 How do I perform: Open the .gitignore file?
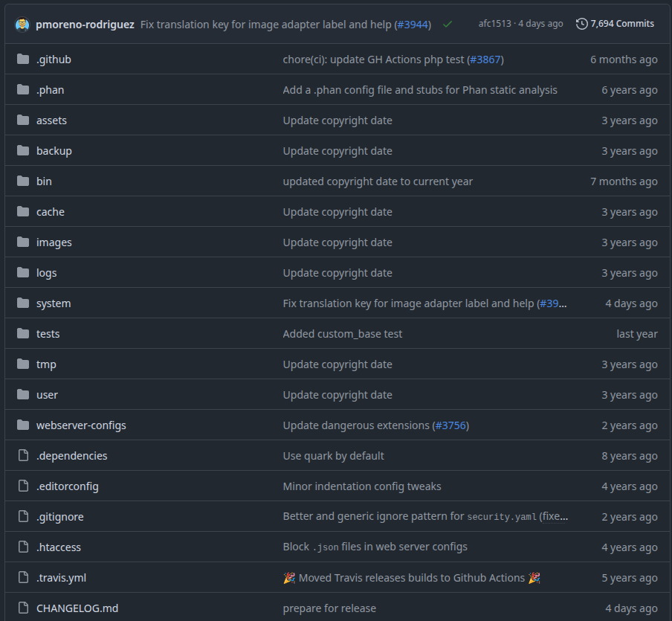[x=59, y=517]
